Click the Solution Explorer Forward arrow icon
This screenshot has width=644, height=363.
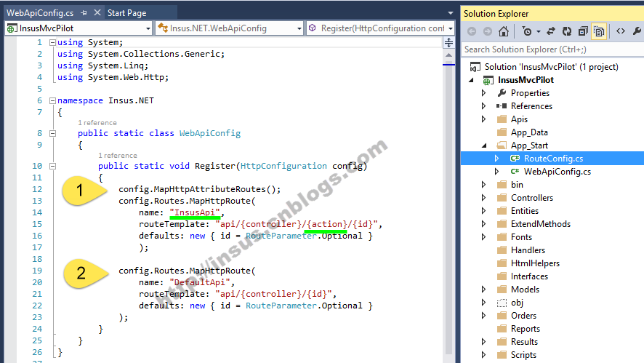coord(488,31)
